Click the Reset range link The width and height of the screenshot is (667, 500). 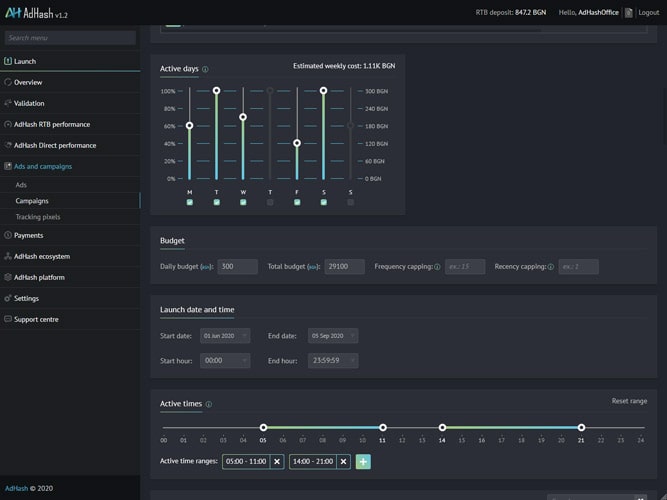629,401
